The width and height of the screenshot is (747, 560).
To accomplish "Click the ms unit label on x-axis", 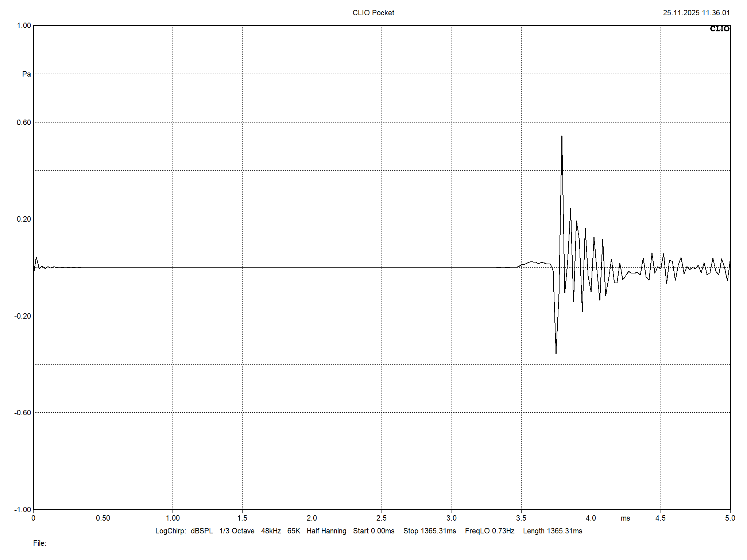I will 625,518.
